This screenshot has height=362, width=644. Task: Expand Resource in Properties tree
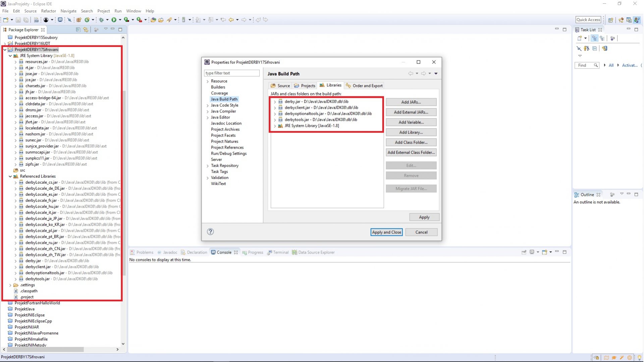click(208, 81)
